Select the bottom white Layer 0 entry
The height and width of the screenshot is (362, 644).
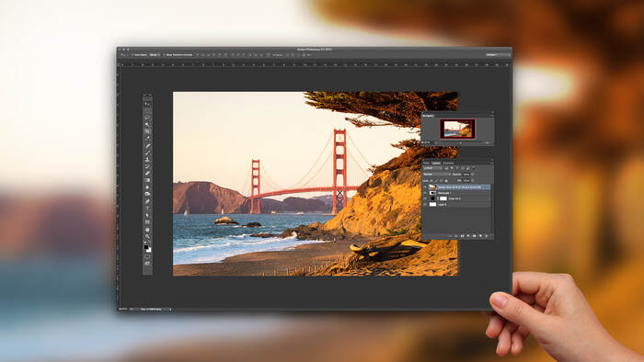click(456, 204)
